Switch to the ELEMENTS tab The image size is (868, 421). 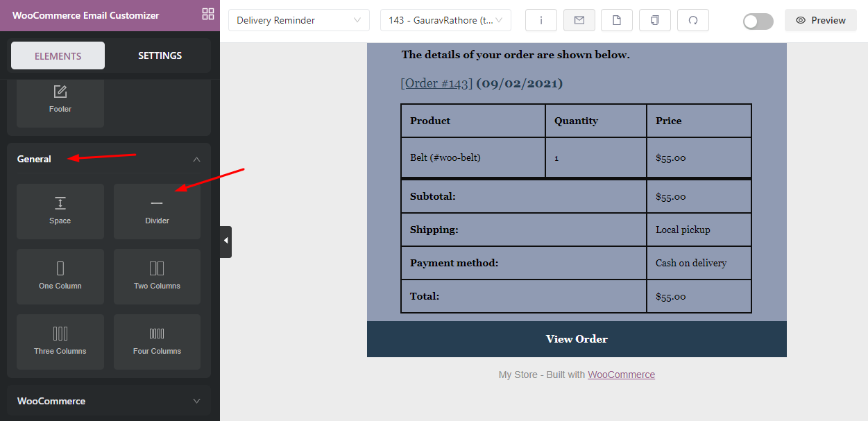coord(58,55)
